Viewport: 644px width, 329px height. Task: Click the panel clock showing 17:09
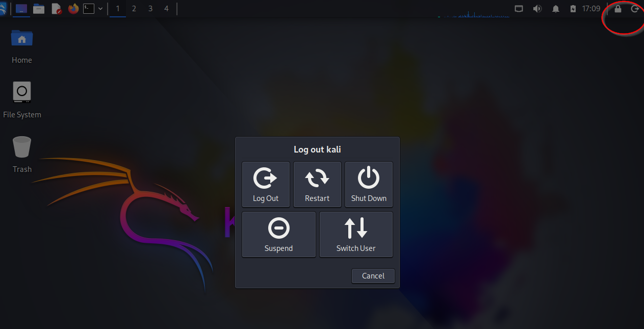591,9
